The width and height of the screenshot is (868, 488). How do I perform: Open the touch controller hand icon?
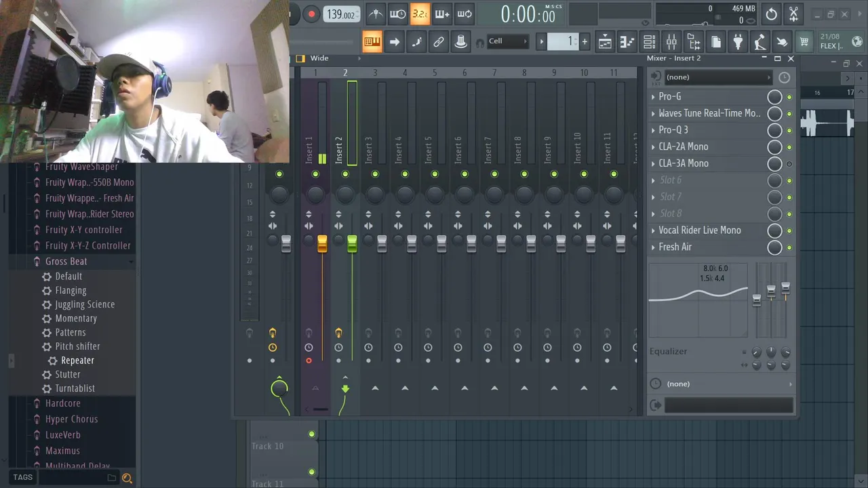(x=782, y=42)
